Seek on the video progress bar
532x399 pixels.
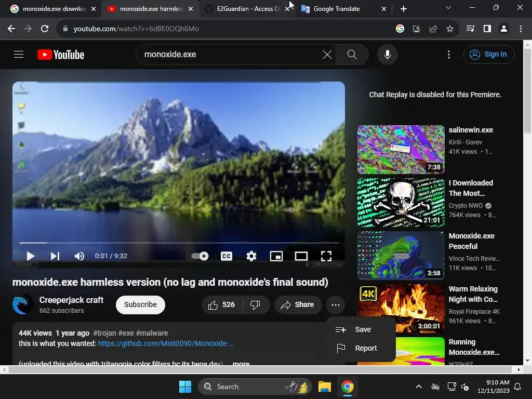click(x=179, y=243)
